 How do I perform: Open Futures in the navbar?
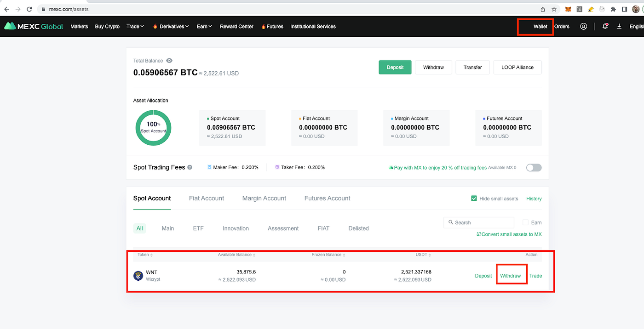pos(272,26)
